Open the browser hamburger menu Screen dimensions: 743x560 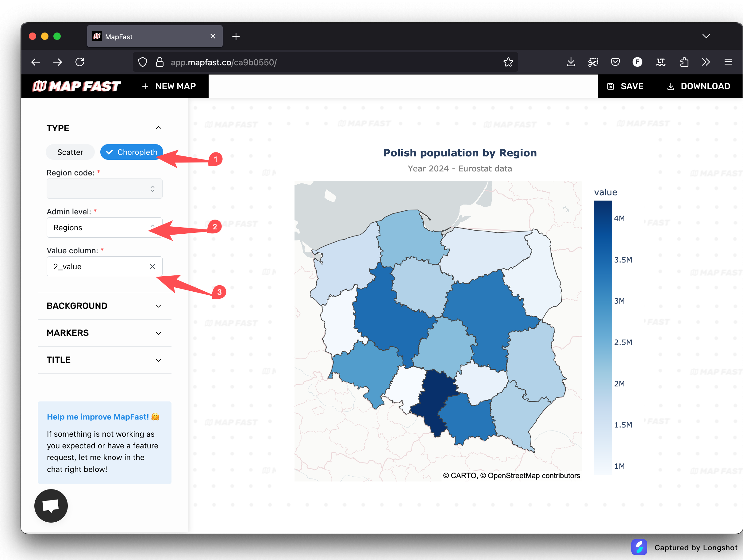[x=728, y=62]
